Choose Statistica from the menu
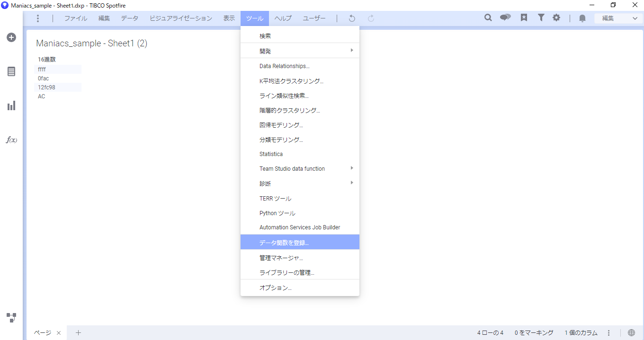Image resolution: width=644 pixels, height=340 pixels. (x=300, y=154)
